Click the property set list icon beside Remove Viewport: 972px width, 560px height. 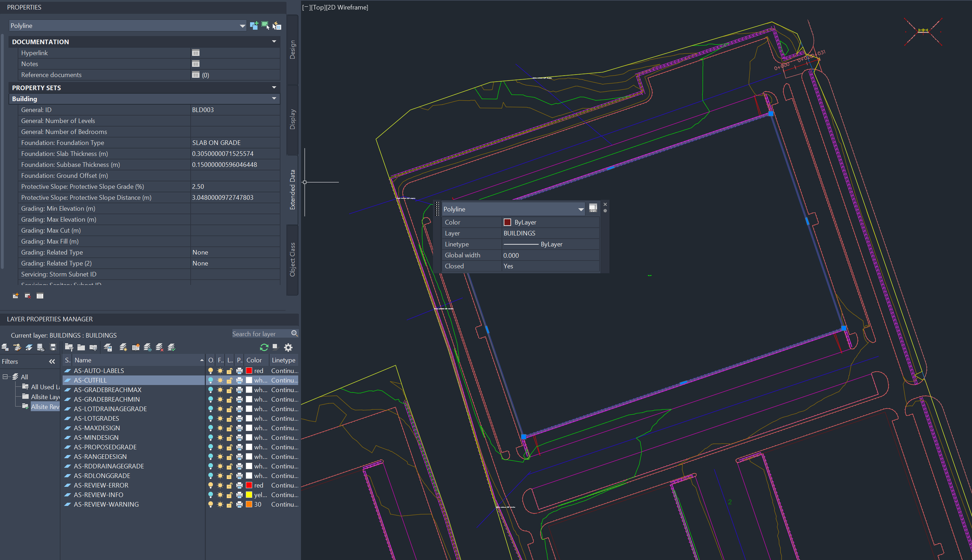tap(40, 296)
